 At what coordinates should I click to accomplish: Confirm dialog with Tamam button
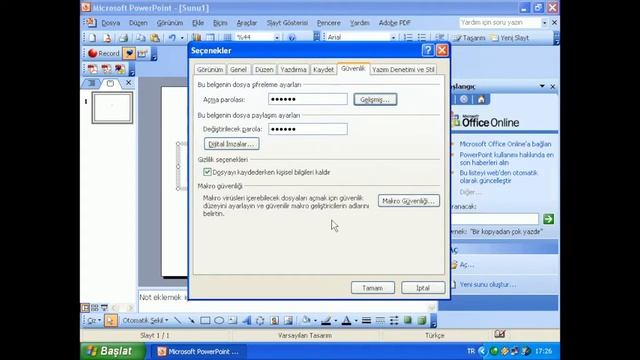pyautogui.click(x=373, y=288)
